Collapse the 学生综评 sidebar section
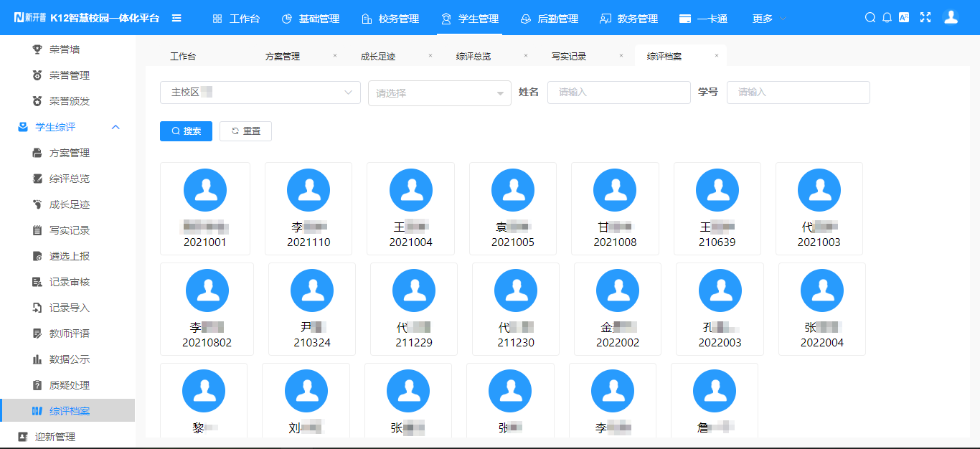This screenshot has width=980, height=449. [116, 127]
